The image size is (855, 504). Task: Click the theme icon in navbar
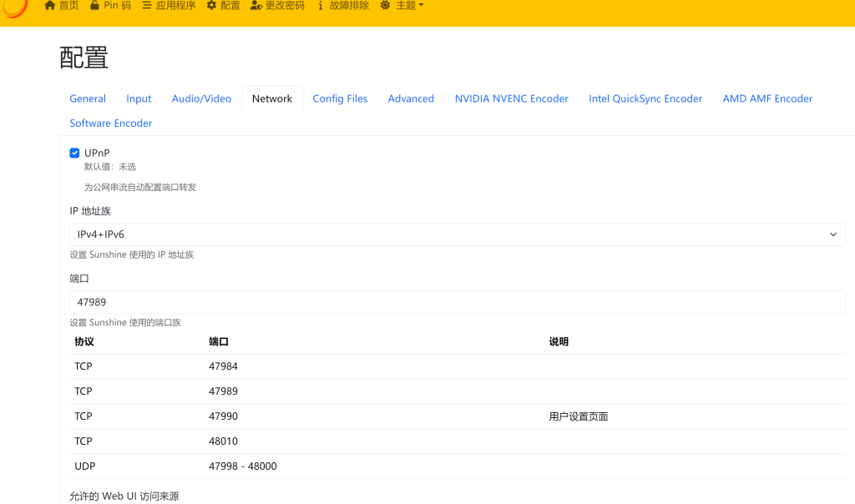(x=385, y=6)
